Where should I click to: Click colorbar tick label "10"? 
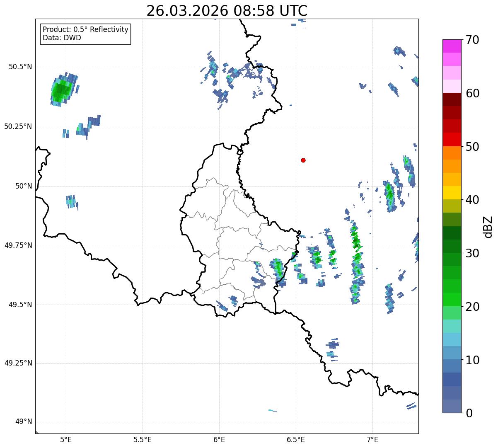[472, 360]
